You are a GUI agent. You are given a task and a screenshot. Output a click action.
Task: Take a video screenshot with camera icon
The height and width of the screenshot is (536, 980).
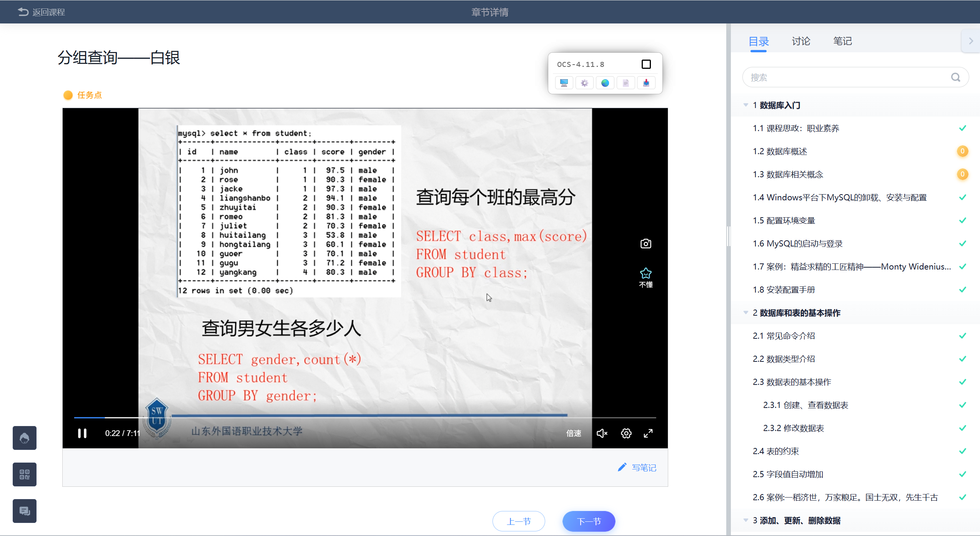[646, 244]
